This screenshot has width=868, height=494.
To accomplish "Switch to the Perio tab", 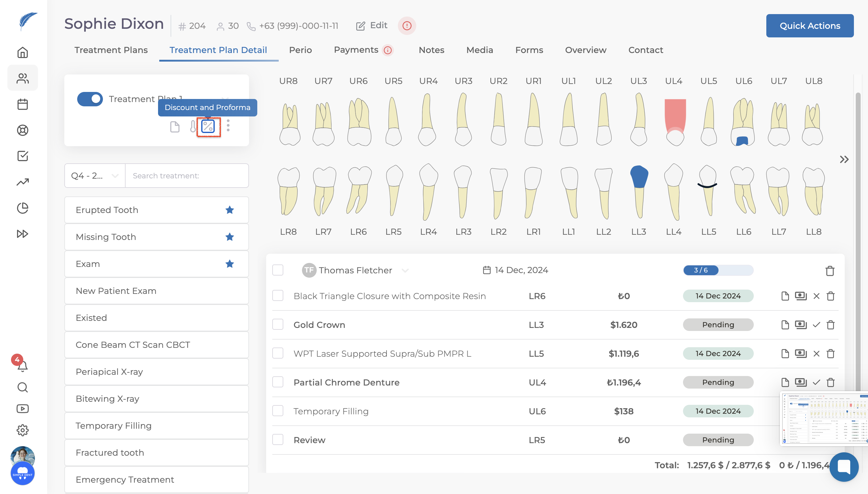I will [x=300, y=50].
